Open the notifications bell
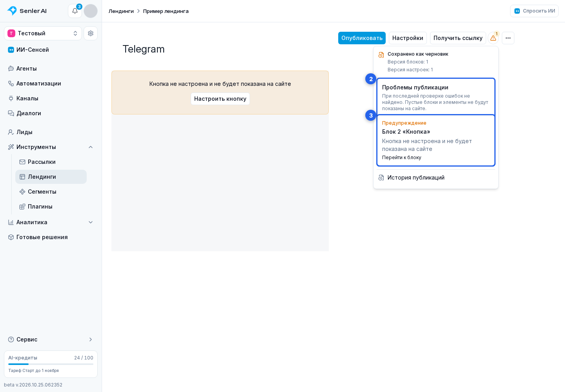Image resolution: width=565 pixels, height=392 pixels. [75, 11]
